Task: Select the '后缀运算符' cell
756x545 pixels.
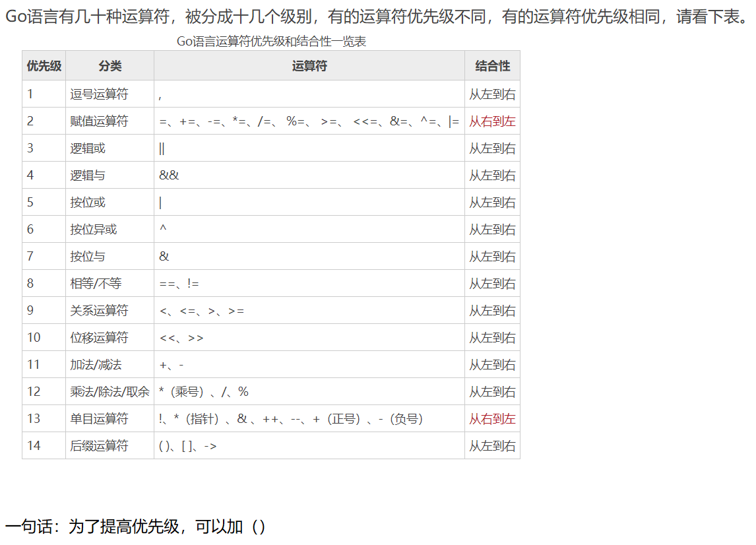Action: tap(110, 445)
